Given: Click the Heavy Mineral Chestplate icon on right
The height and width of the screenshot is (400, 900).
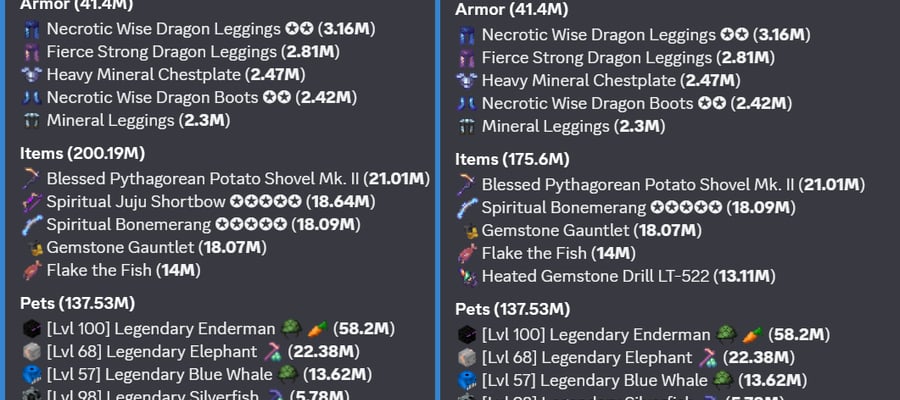Looking at the screenshot, I should 467,81.
